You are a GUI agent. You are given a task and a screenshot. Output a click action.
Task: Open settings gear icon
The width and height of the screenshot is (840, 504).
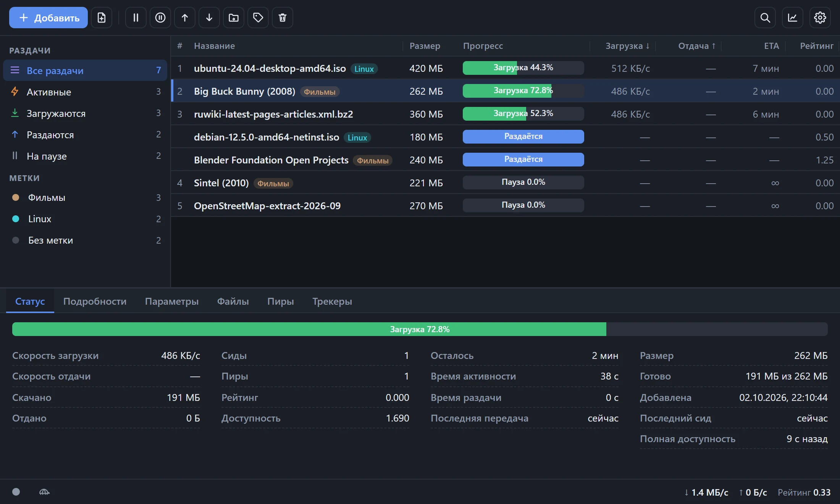point(820,18)
